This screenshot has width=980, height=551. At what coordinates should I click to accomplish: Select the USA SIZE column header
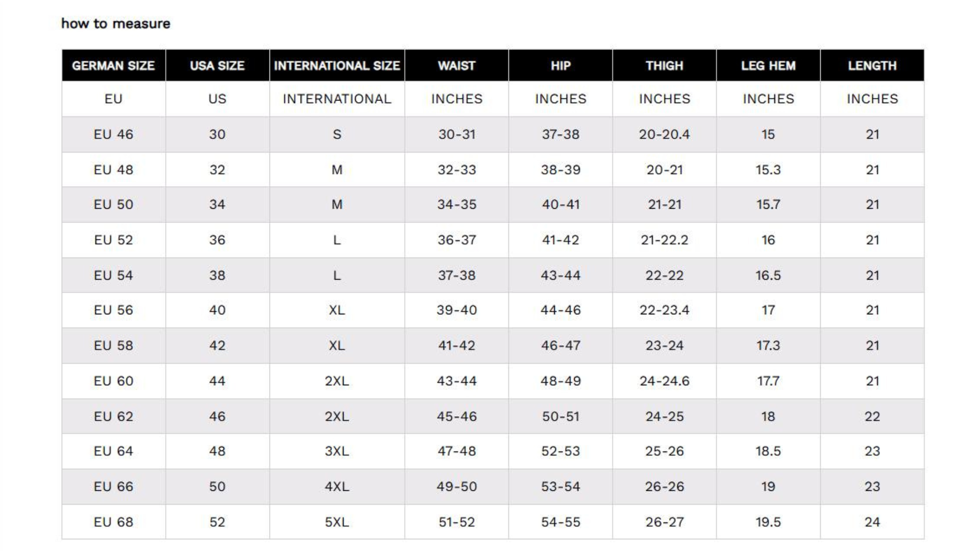[x=217, y=65]
